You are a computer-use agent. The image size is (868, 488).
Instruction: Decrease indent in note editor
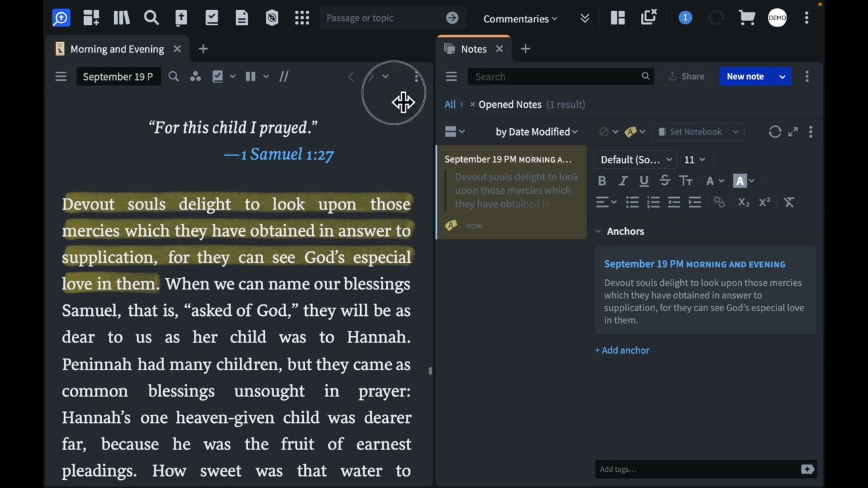(673, 202)
